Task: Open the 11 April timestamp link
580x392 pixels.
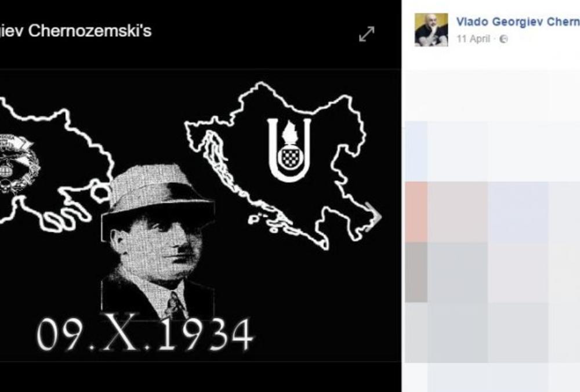Action: pyautogui.click(x=473, y=39)
